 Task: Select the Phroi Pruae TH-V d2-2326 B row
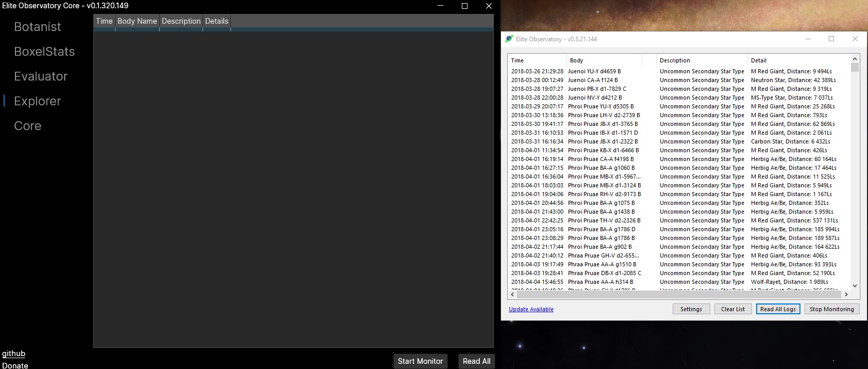[679, 220]
